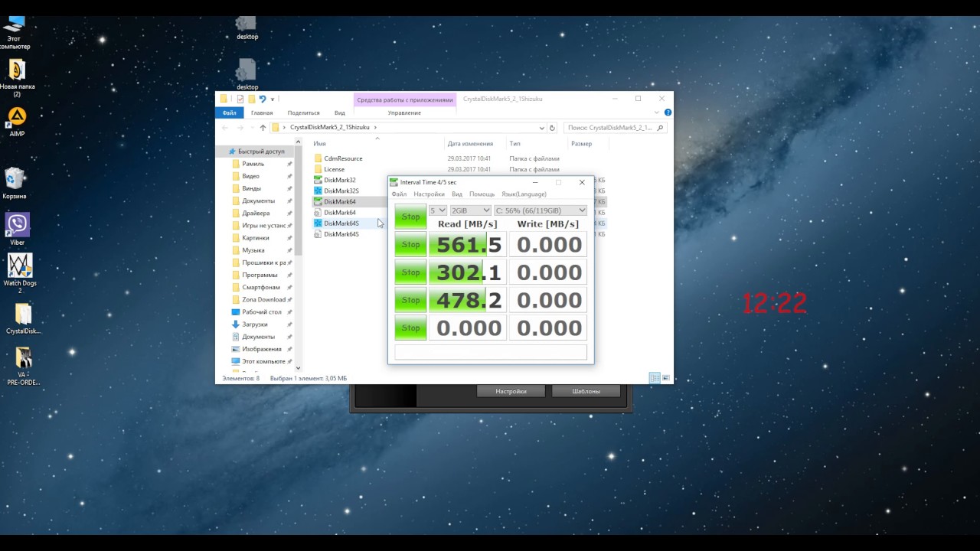Open Драйвера folder in sidebar
Image resolution: width=980 pixels, height=551 pixels.
click(x=256, y=214)
